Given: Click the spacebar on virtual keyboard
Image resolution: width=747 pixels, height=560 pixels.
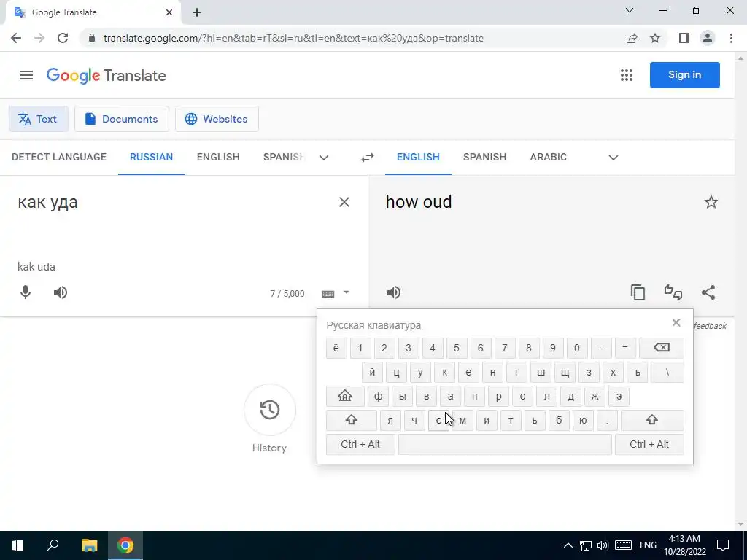Looking at the screenshot, I should pyautogui.click(x=505, y=444).
